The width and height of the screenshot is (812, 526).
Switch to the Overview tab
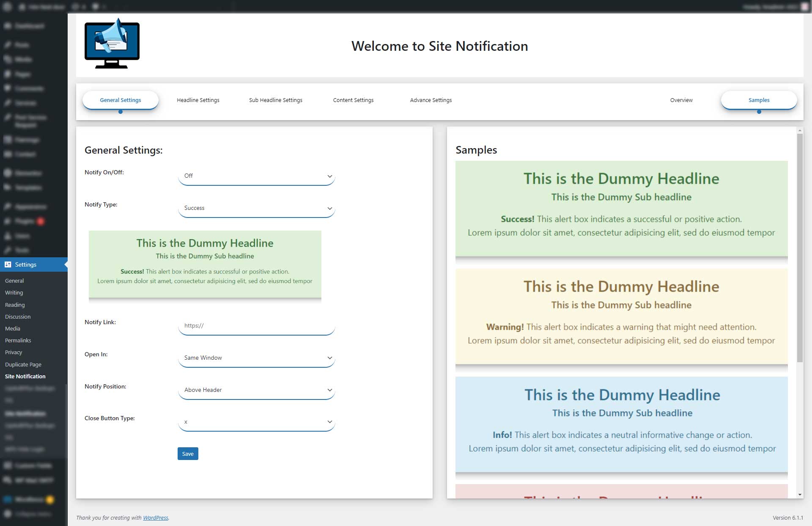(x=681, y=100)
